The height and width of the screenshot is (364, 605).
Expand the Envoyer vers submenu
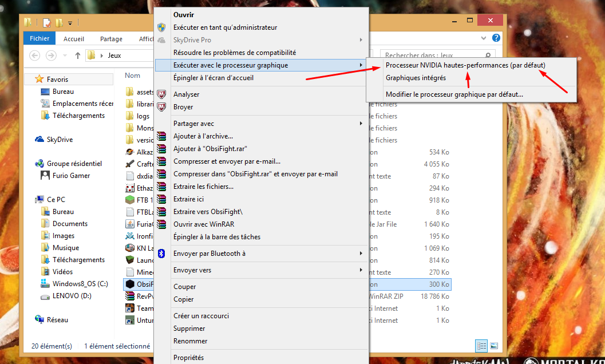click(x=361, y=270)
